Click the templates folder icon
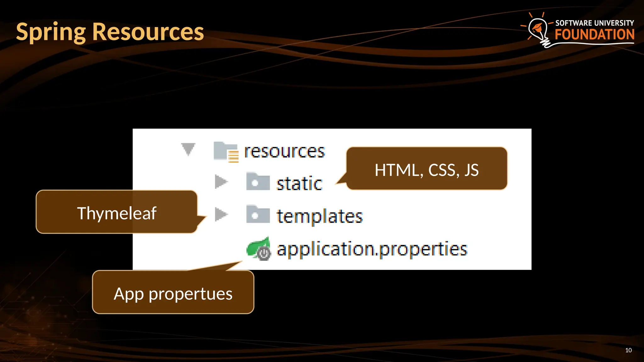Image resolution: width=644 pixels, height=362 pixels. click(258, 214)
